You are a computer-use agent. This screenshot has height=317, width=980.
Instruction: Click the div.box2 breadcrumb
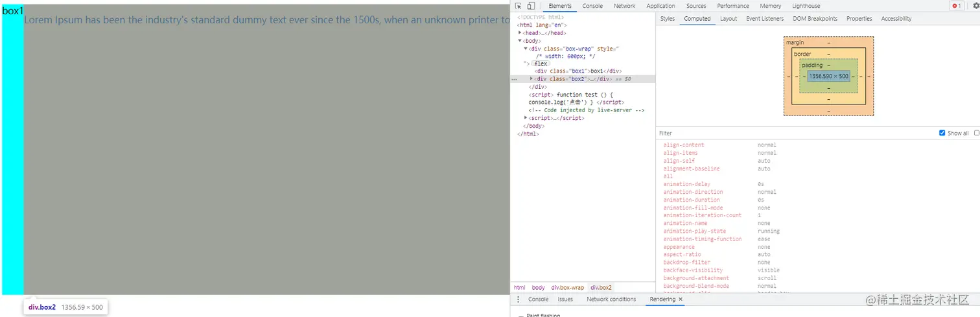click(601, 288)
